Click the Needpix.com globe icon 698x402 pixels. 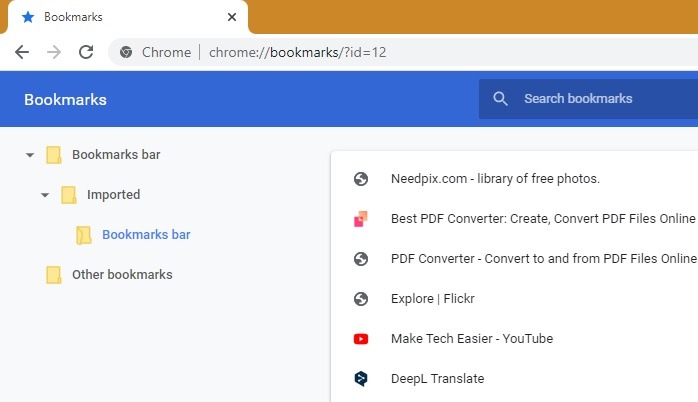coord(361,179)
